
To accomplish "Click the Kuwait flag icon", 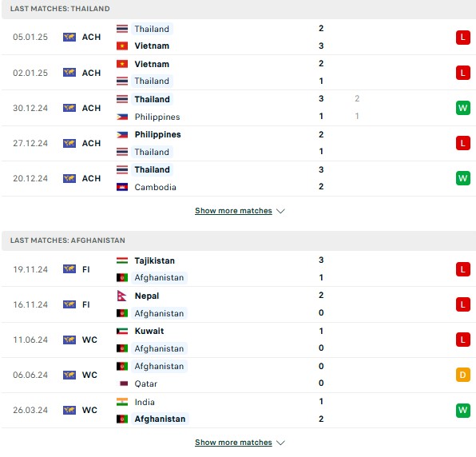I will point(122,331).
